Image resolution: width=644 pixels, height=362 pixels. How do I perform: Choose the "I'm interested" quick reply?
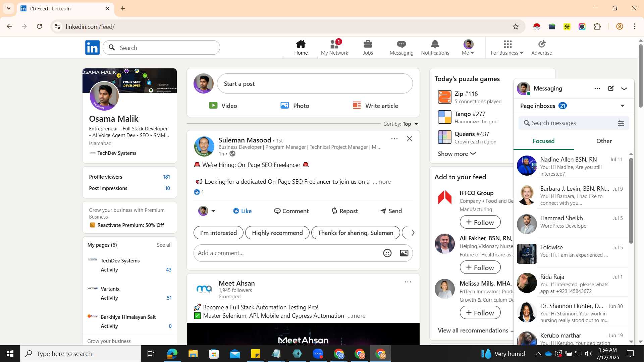point(218,233)
